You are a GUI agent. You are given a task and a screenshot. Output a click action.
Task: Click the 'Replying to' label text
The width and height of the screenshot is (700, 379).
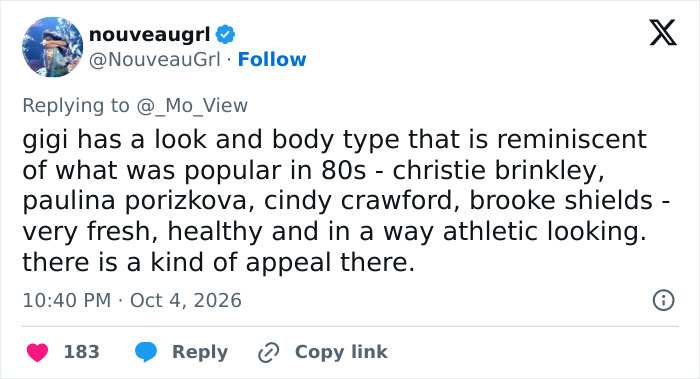76,106
